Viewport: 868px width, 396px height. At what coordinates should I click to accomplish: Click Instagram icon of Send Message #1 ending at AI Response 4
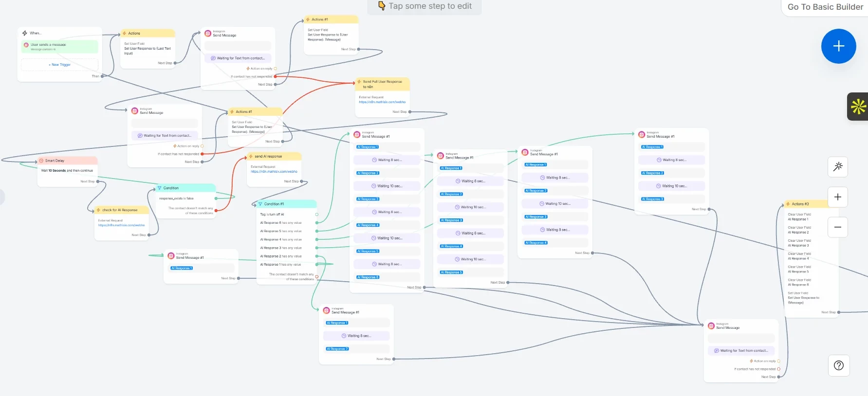525,152
